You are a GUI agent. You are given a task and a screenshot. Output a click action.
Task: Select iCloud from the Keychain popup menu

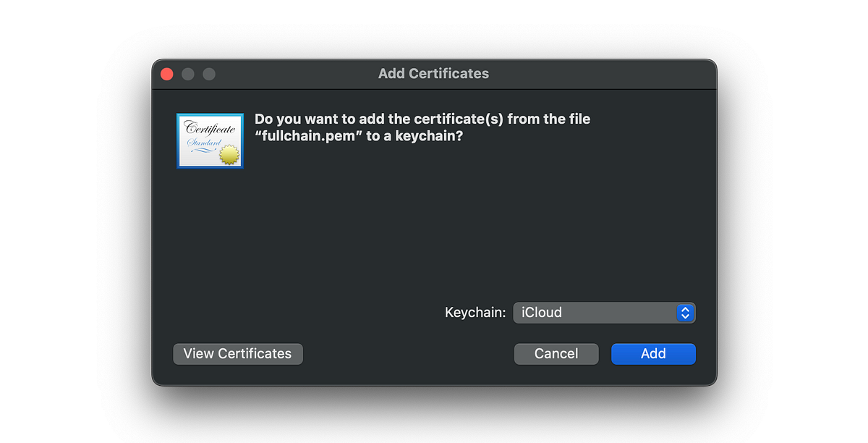coord(542,312)
